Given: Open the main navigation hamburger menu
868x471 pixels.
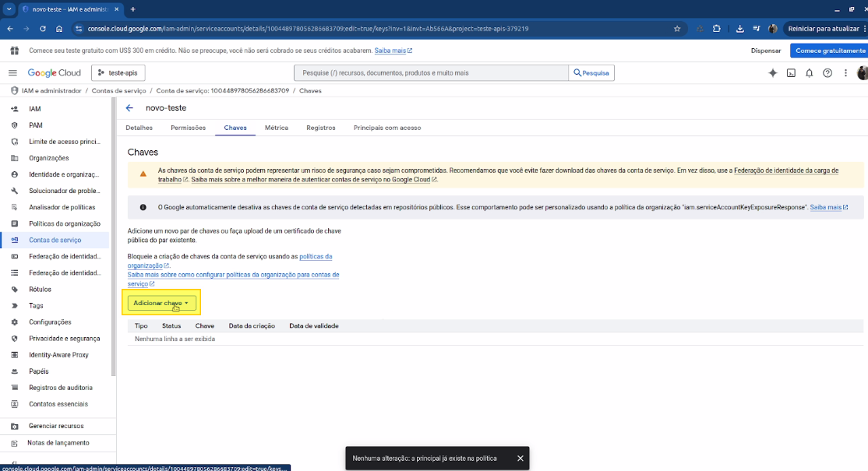Looking at the screenshot, I should click(12, 73).
